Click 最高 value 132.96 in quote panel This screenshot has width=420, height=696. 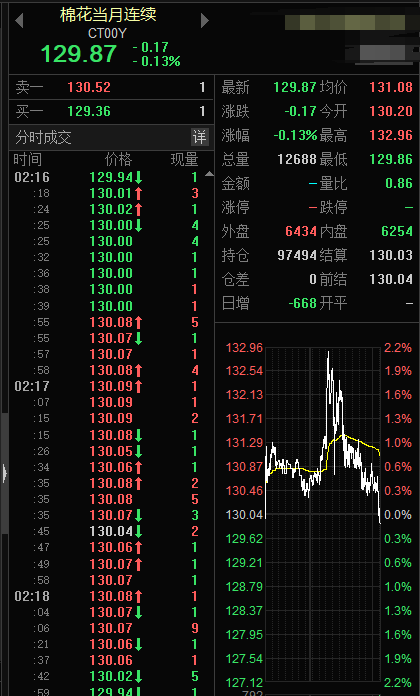(x=391, y=135)
